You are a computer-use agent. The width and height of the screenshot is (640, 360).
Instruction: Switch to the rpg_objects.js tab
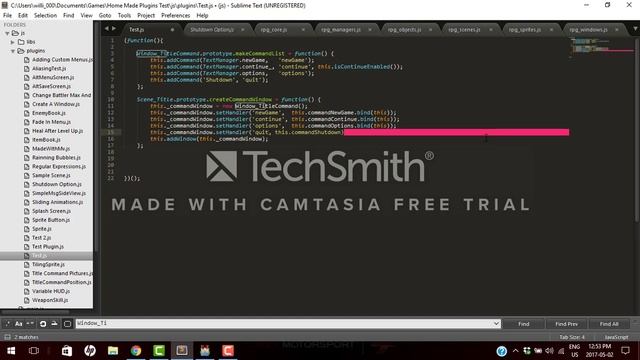(x=404, y=30)
